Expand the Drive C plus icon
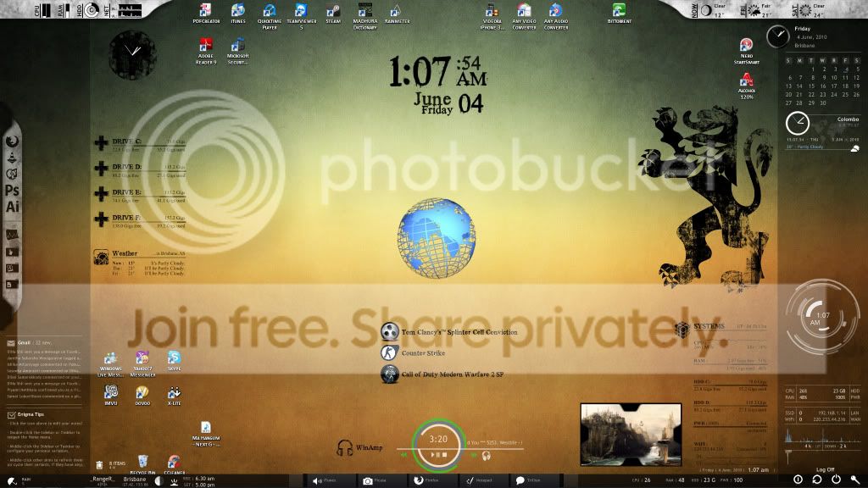The image size is (868, 488). tap(102, 142)
